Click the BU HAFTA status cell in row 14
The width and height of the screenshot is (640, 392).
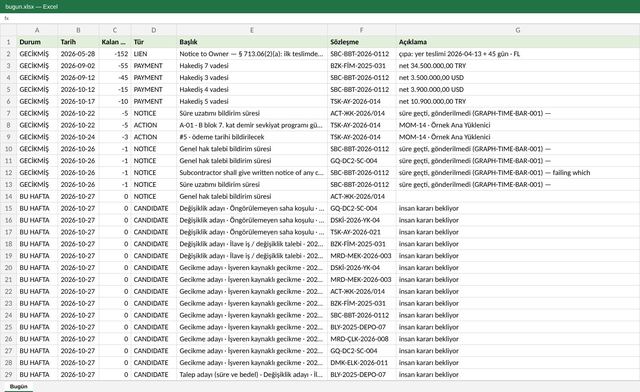37,196
